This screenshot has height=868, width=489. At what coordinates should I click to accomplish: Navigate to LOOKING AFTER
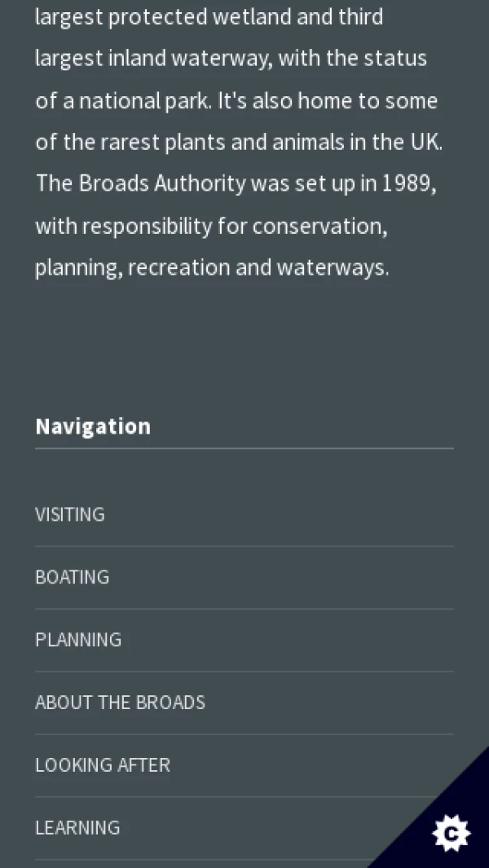coord(103,765)
